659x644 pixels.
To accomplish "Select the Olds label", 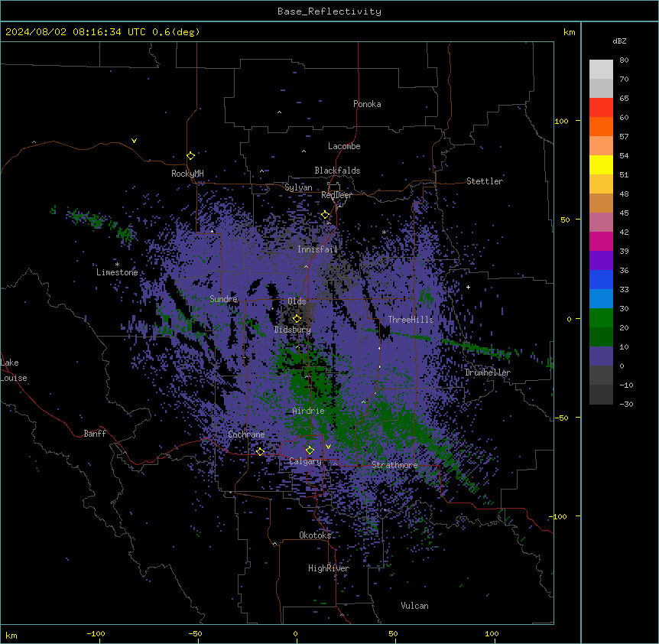I will click(x=297, y=301).
